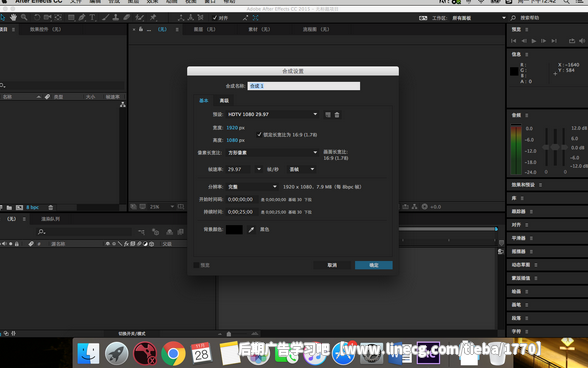The image size is (588, 368).
Task: Delete selected item with Project panel trash
Action: point(51,207)
